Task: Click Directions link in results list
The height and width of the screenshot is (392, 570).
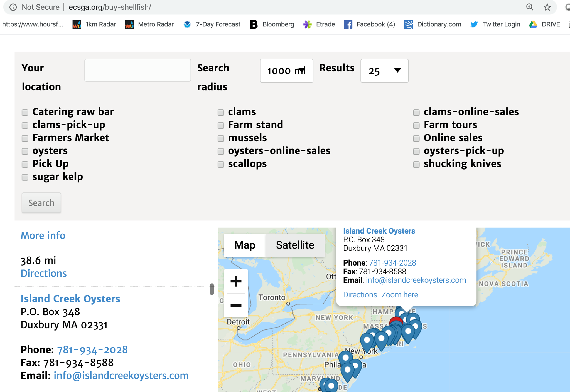Action: pyautogui.click(x=44, y=273)
